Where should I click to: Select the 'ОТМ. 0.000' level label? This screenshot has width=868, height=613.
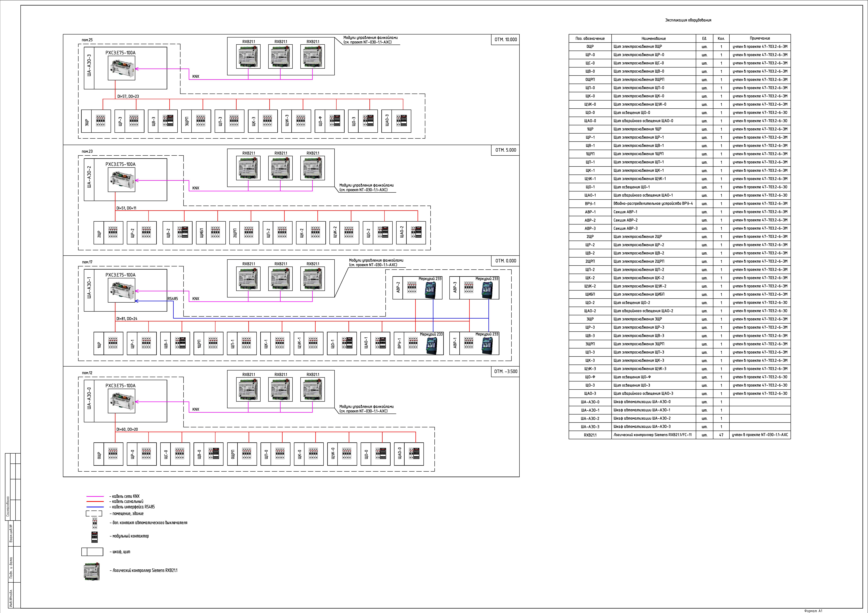point(506,261)
